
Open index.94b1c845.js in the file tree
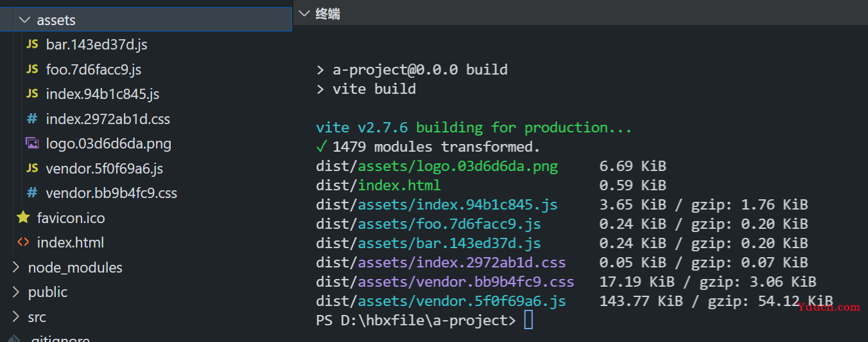click(103, 94)
